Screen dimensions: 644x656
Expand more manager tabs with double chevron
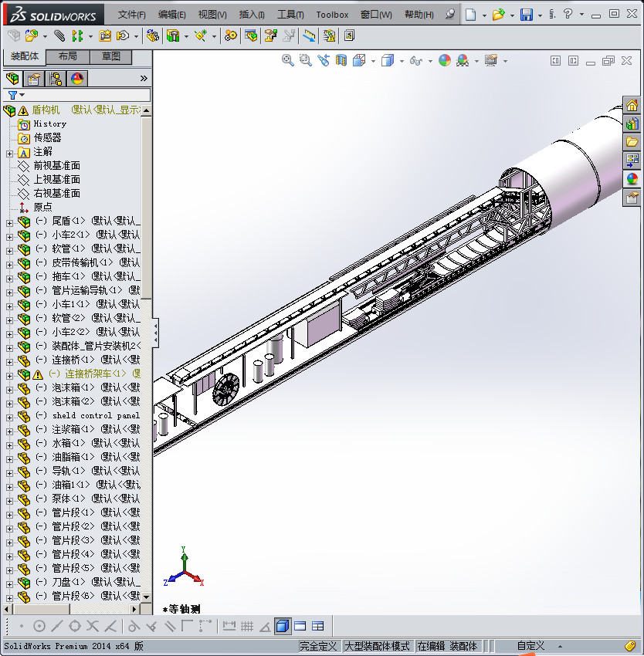coord(144,78)
